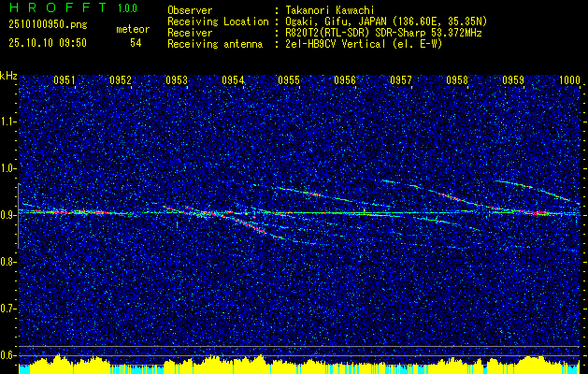Screen dimensions: 588x374
Task: Click the 1.1 kHz axis label
Action: (x=8, y=122)
